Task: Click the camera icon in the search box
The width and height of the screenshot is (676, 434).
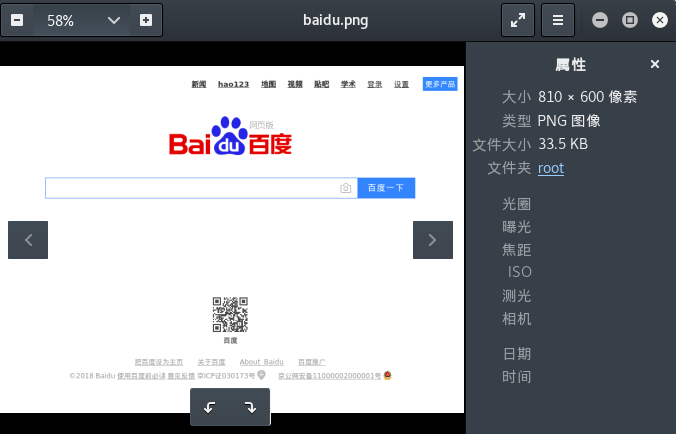Action: click(x=345, y=188)
